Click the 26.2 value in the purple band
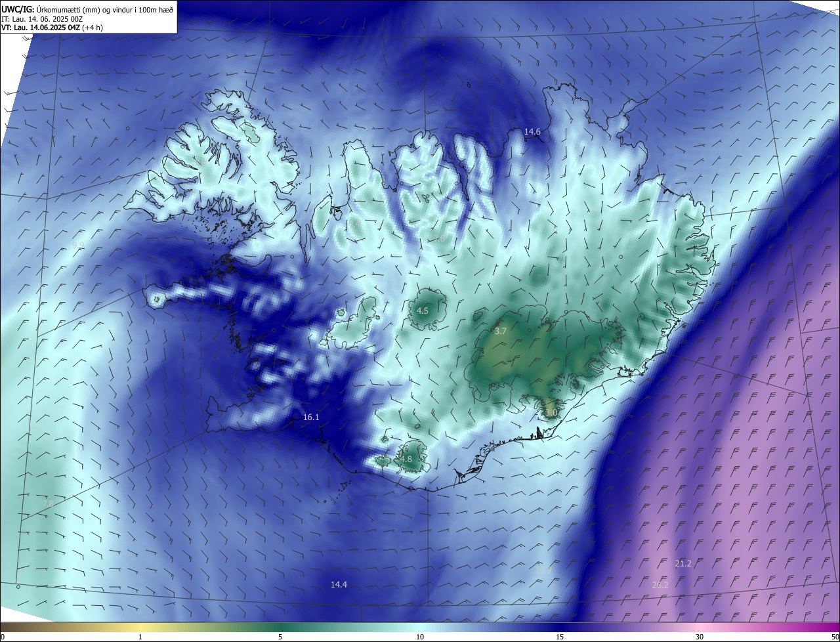The image size is (840, 642). tap(660, 585)
